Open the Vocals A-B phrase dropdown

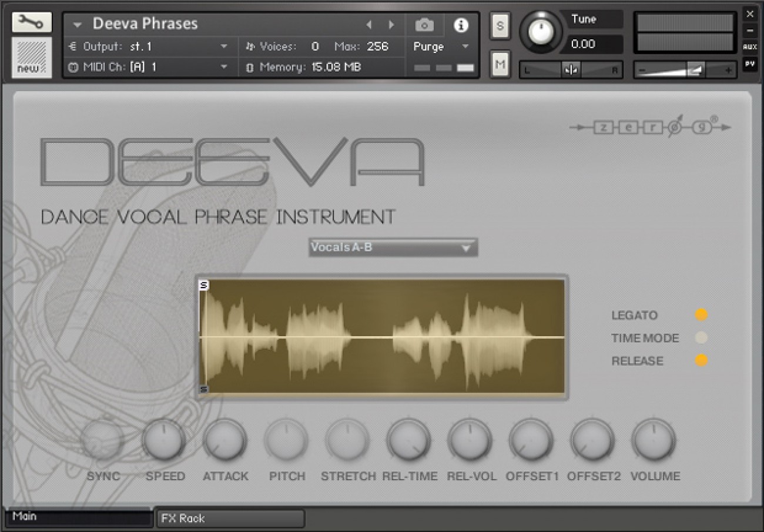(x=393, y=247)
